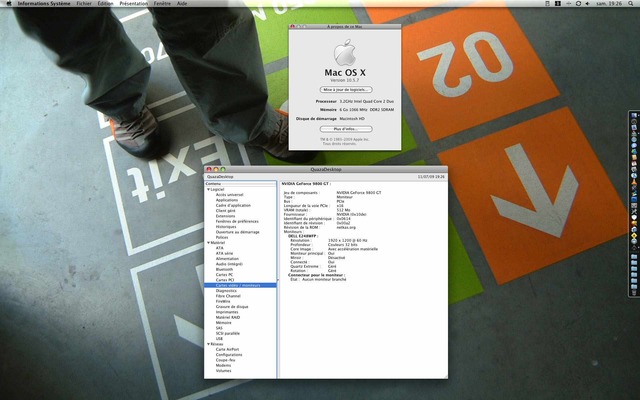Select Alimentation entry
This screenshot has height=400, width=640.
pyautogui.click(x=227, y=258)
